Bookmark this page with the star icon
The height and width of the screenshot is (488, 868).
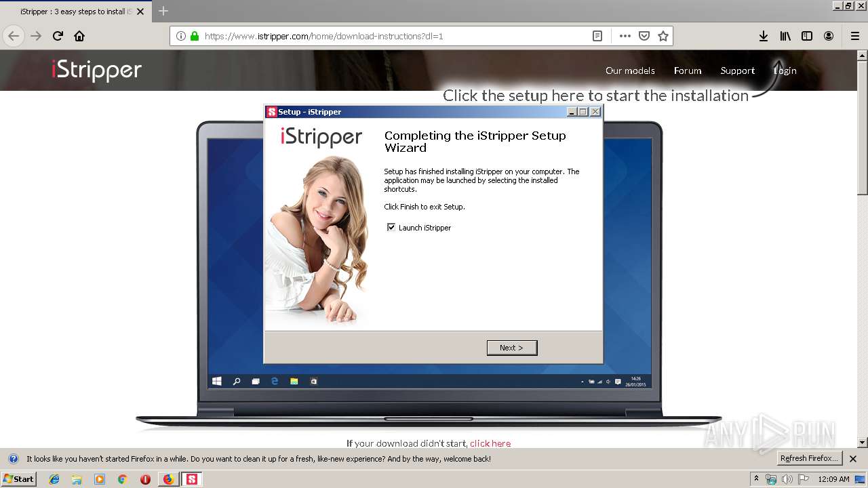coord(663,36)
